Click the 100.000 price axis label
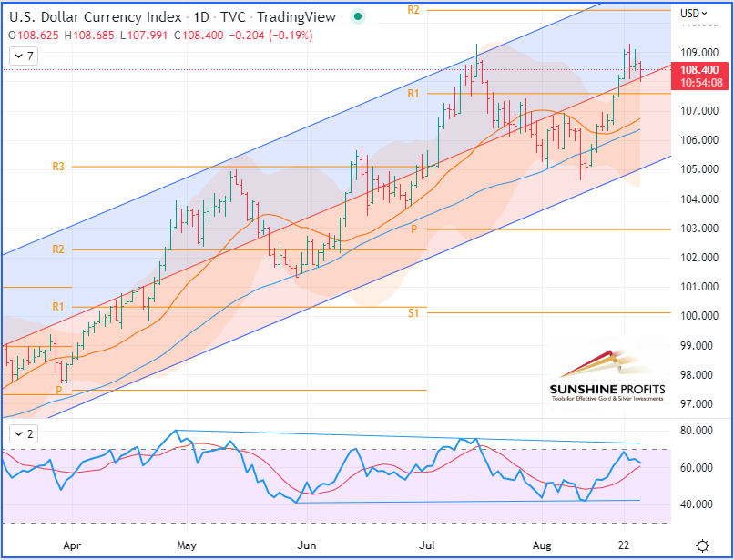The width and height of the screenshot is (734, 560). [699, 316]
